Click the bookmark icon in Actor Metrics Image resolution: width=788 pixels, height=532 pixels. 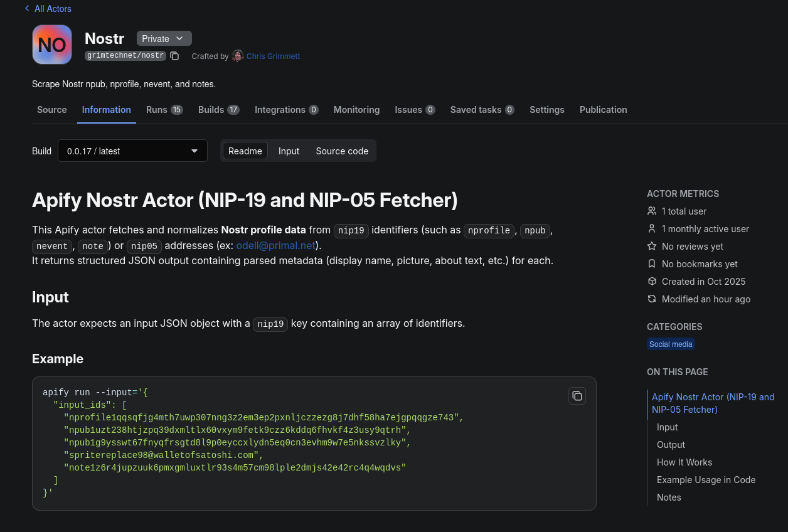click(652, 264)
